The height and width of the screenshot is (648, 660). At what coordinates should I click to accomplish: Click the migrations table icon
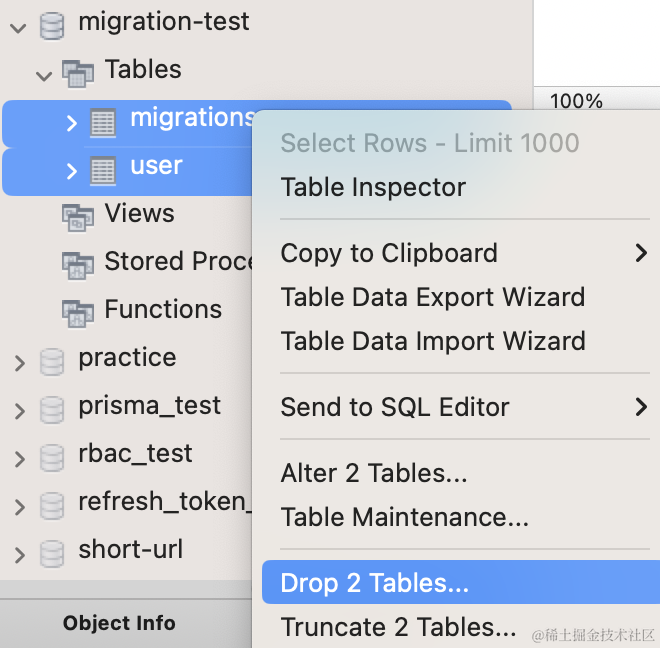tap(103, 122)
